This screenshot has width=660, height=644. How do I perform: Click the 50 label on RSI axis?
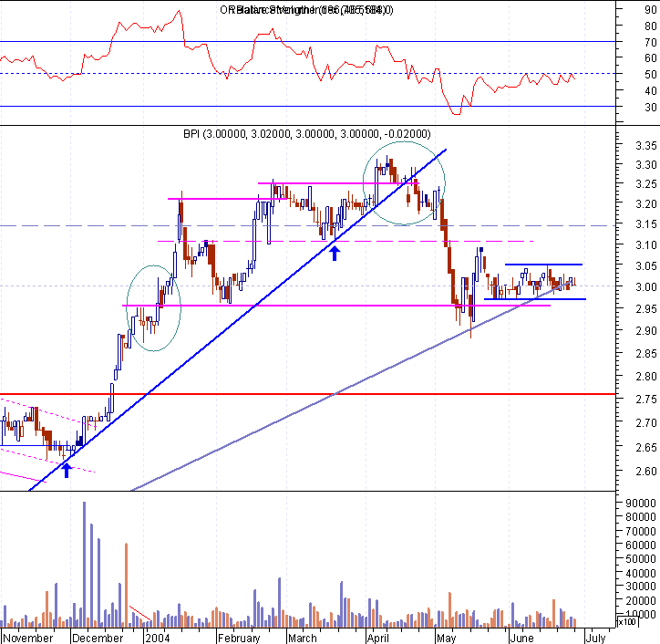[x=651, y=75]
